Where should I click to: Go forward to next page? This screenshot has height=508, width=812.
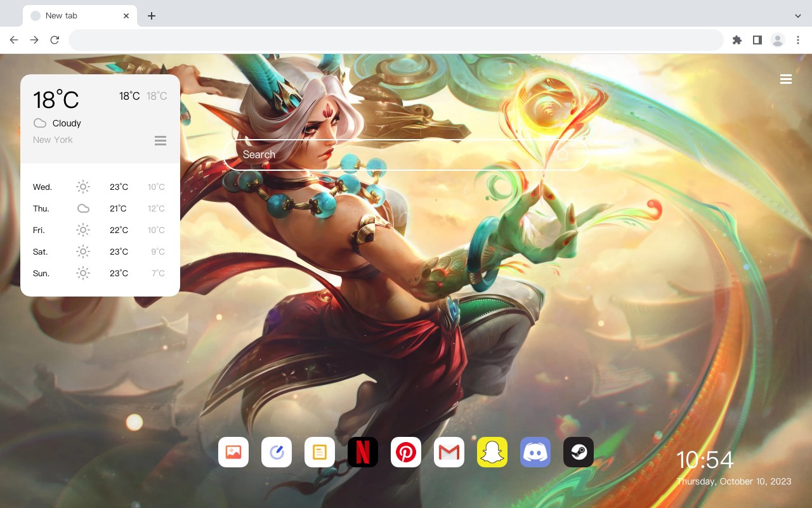[x=34, y=40]
